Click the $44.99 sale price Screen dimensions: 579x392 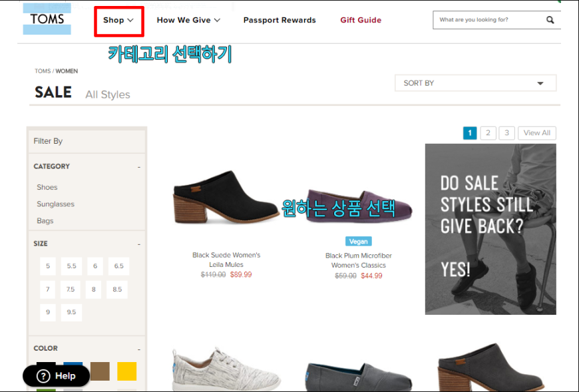[371, 276]
